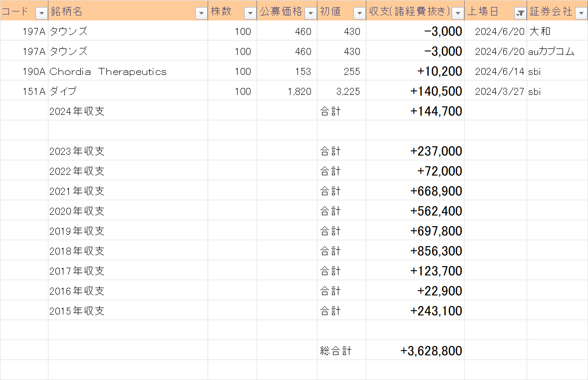Open the 公募価格 column filter dropdown
588x380 pixels.
[310, 13]
